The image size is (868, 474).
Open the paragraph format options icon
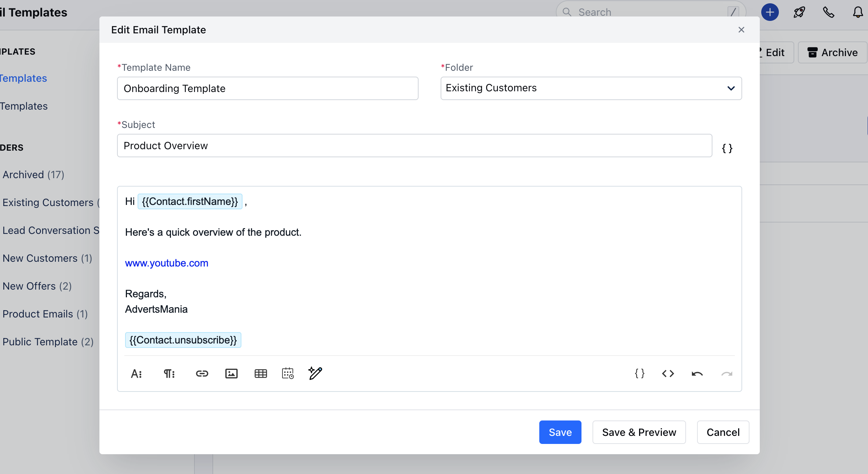coord(169,374)
